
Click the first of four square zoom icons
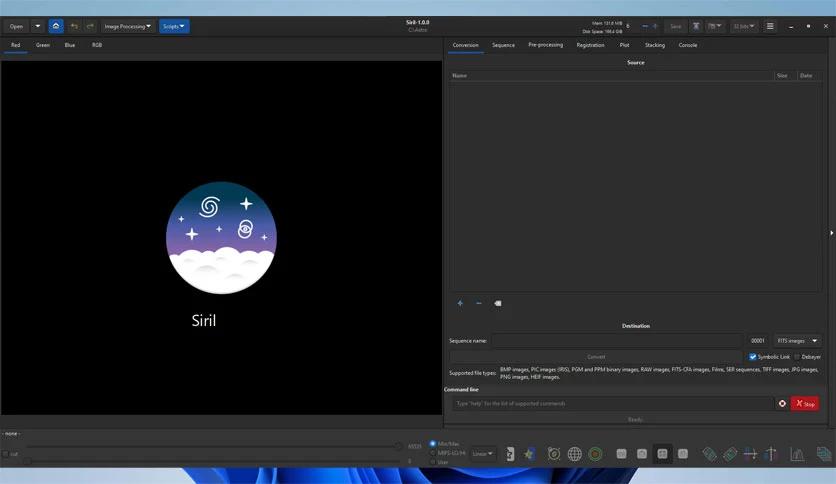tap(621, 454)
